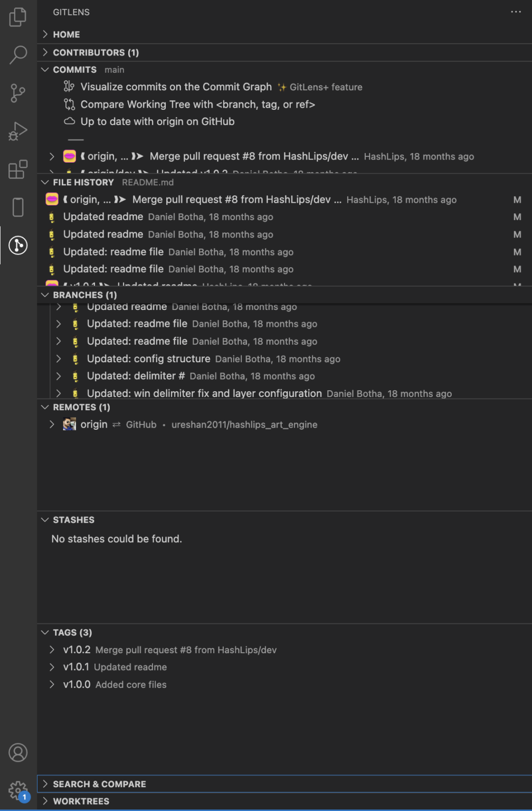Select the Updated: config structure commit

click(148, 359)
